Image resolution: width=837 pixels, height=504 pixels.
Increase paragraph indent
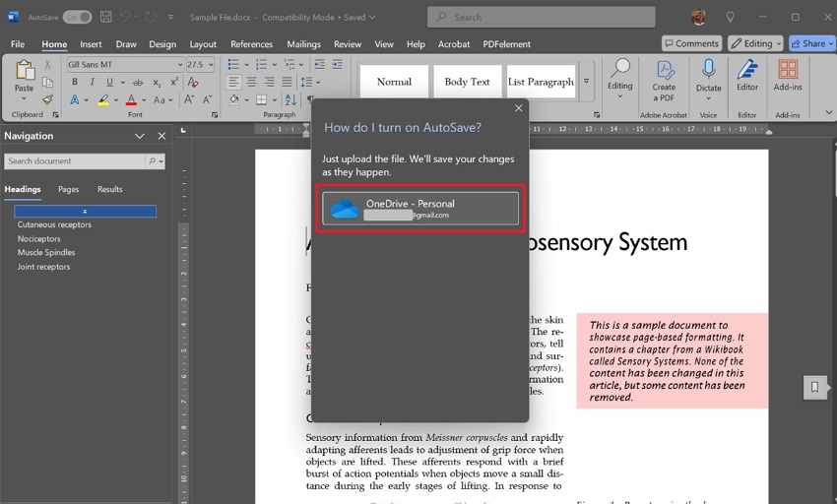tap(338, 65)
